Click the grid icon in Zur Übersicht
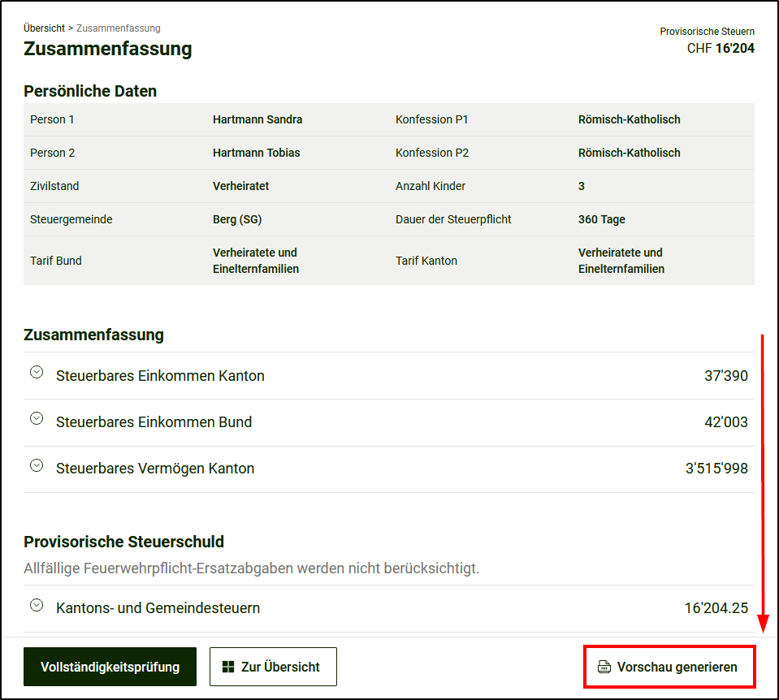This screenshot has width=779, height=700. click(x=227, y=668)
